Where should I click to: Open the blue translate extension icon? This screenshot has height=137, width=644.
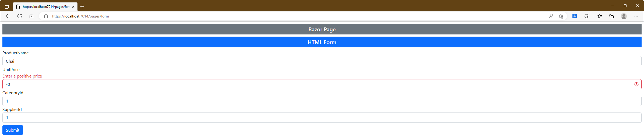(x=575, y=16)
